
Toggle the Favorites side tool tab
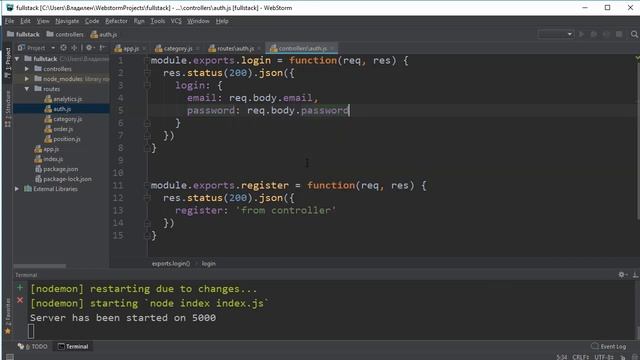coord(8,316)
